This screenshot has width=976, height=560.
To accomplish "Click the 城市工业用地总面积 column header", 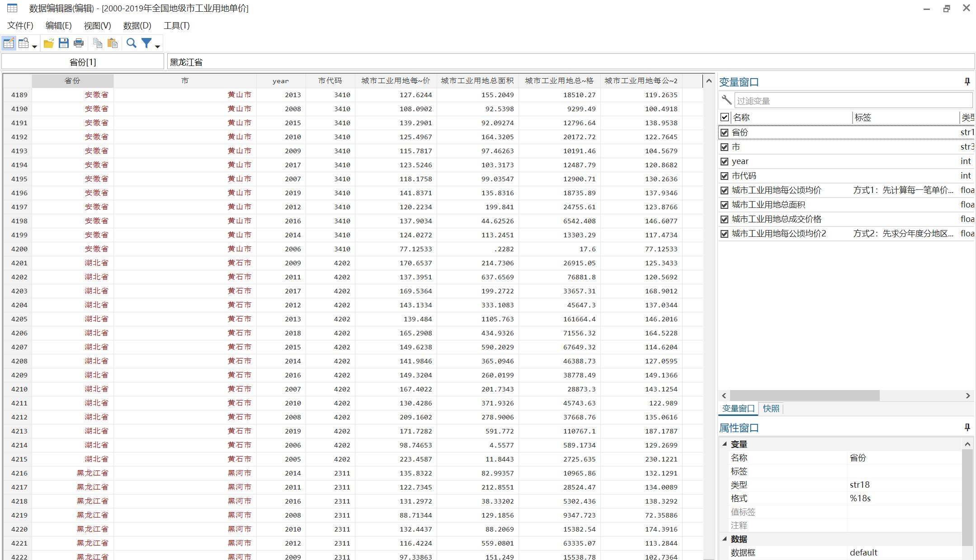I will pos(477,81).
